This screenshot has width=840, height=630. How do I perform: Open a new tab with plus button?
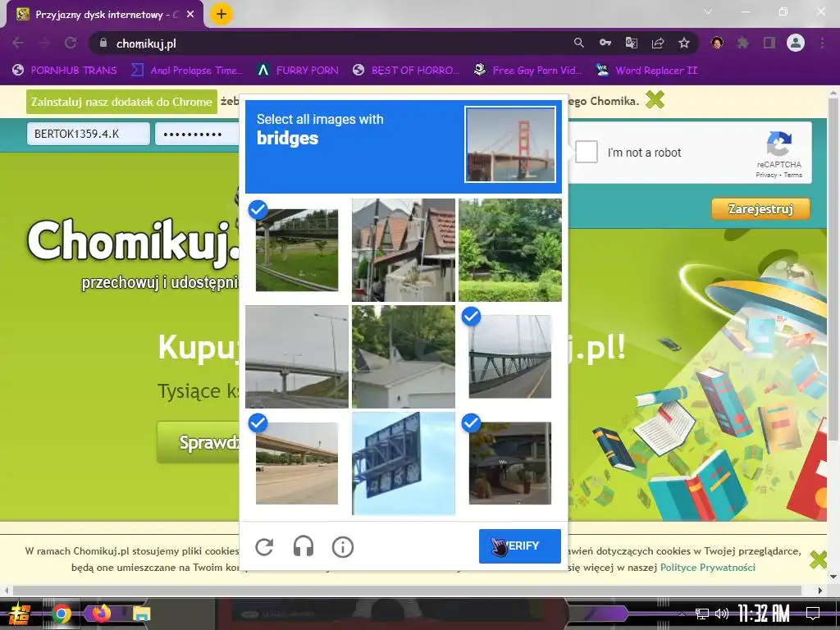tap(221, 15)
